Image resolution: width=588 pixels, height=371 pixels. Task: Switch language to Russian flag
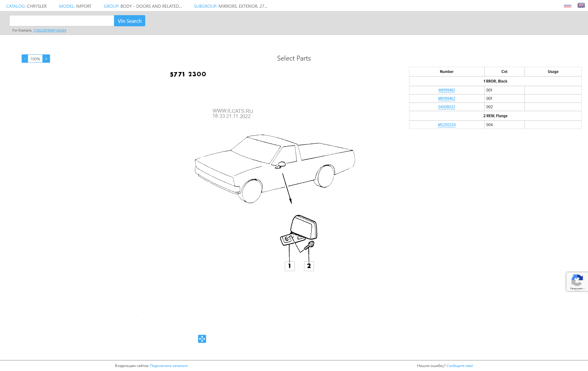pyautogui.click(x=567, y=6)
